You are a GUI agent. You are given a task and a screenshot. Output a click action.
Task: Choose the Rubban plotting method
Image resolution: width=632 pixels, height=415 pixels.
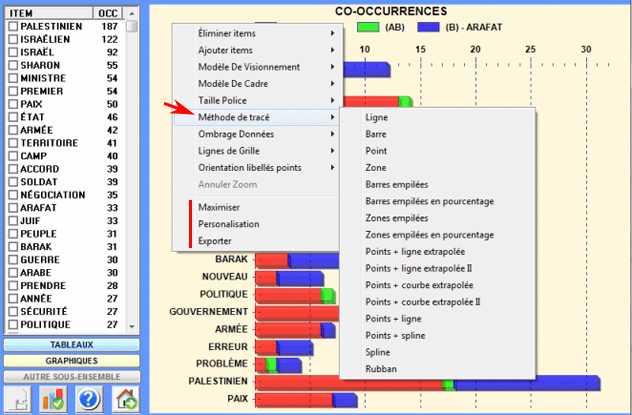pyautogui.click(x=438, y=369)
